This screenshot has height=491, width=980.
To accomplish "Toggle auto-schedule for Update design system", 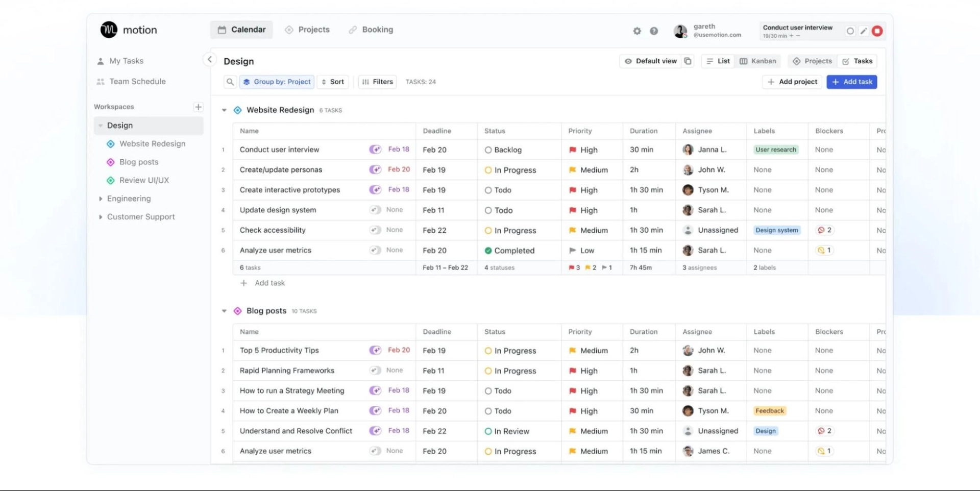I will coord(375,210).
